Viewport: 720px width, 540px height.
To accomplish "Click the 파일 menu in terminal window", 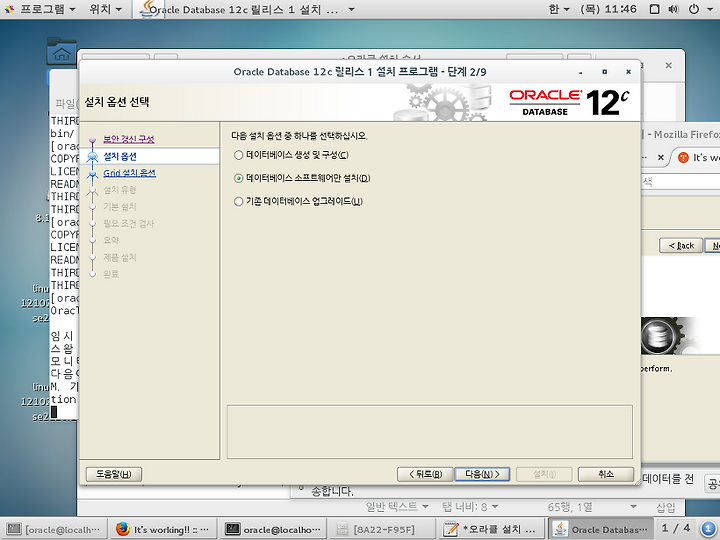I will pos(66,104).
